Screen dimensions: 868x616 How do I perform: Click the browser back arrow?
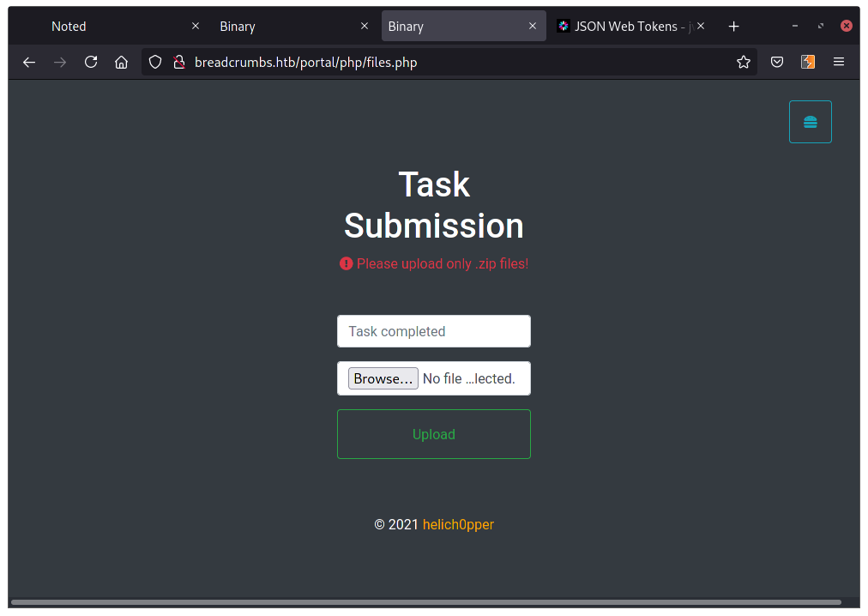coord(29,62)
